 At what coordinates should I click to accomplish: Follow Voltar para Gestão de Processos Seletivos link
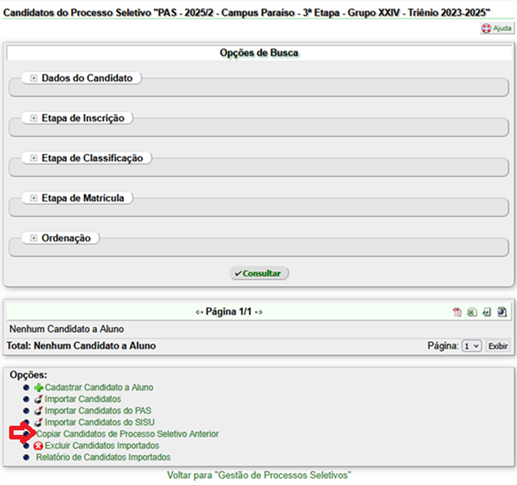259,475
